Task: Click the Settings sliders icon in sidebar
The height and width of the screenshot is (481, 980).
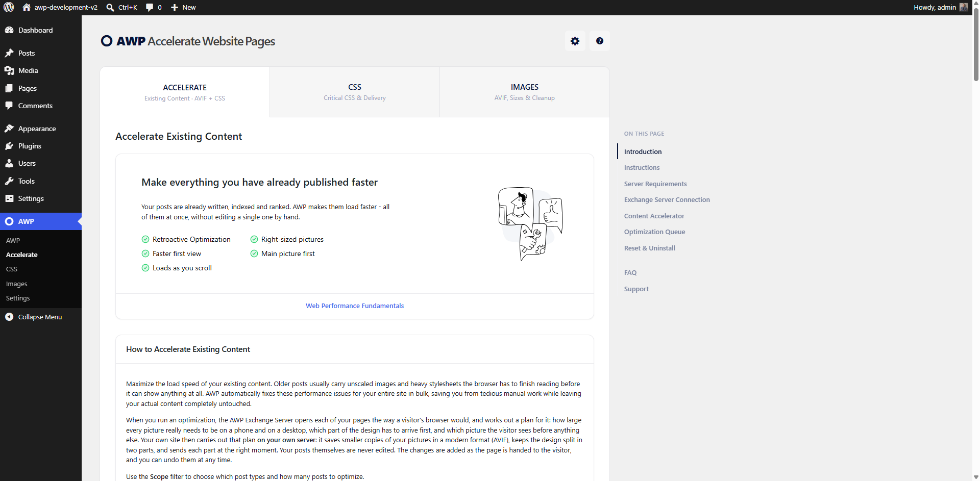Action: pyautogui.click(x=9, y=198)
